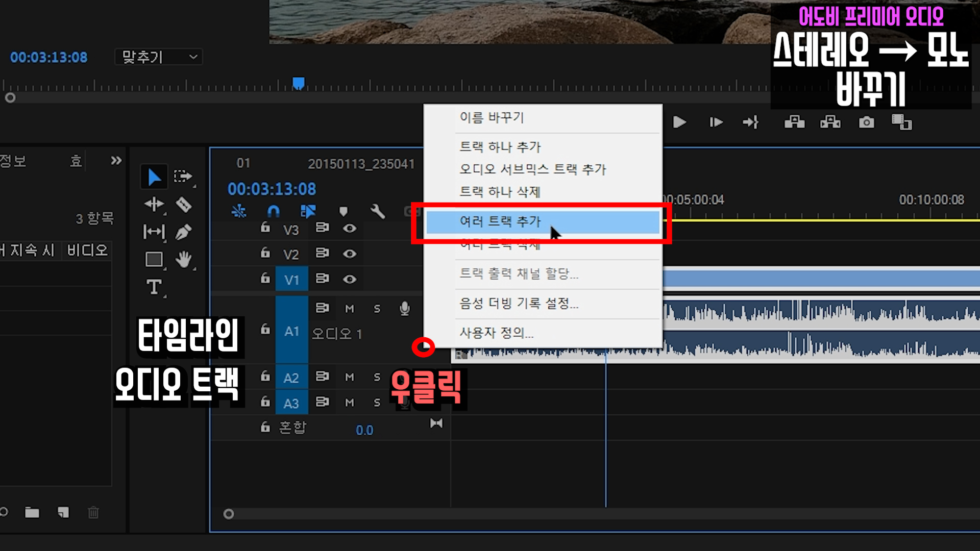Toggle timeline snap magnet icon
The height and width of the screenshot is (551, 980).
(x=274, y=211)
